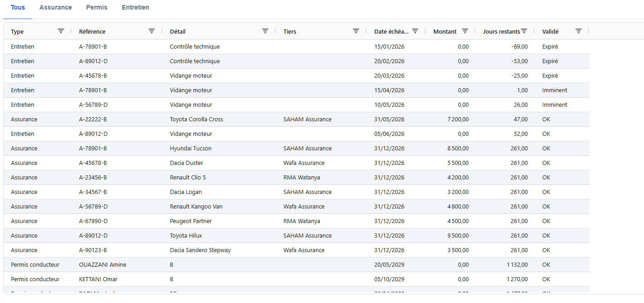The width and height of the screenshot is (644, 303).
Task: Click the Expiré status for 15/01/2026
Action: tap(550, 47)
